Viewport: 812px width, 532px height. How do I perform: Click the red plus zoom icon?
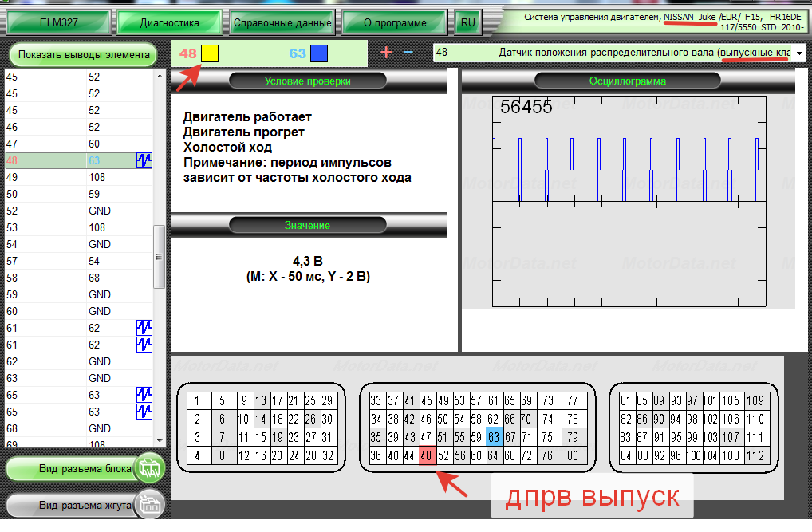pos(386,53)
